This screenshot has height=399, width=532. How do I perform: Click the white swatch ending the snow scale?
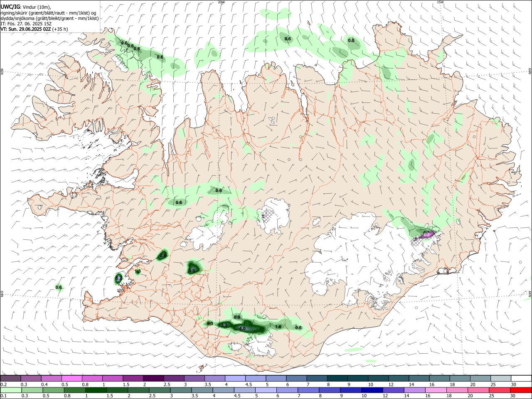pos(521,378)
